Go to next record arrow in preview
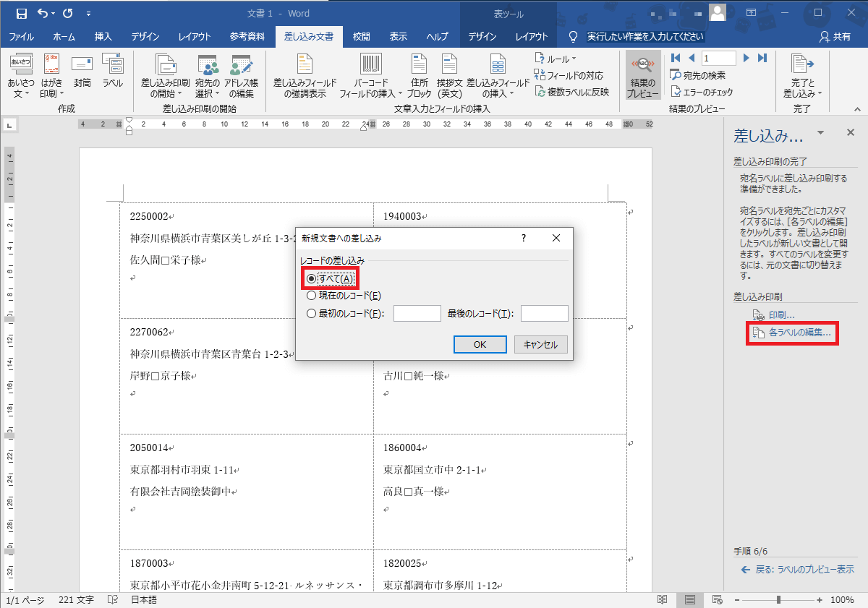868x608 pixels. [x=746, y=58]
